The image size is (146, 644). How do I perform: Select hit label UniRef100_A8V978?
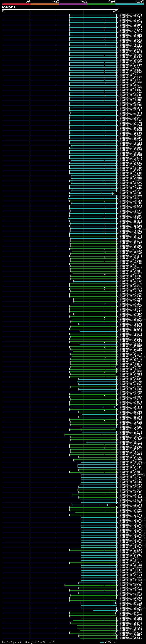click(x=131, y=560)
